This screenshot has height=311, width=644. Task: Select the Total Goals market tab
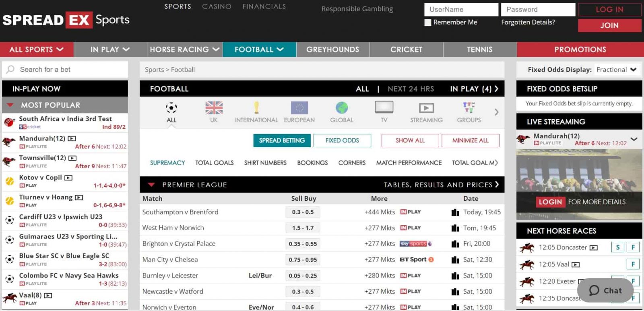pyautogui.click(x=214, y=163)
